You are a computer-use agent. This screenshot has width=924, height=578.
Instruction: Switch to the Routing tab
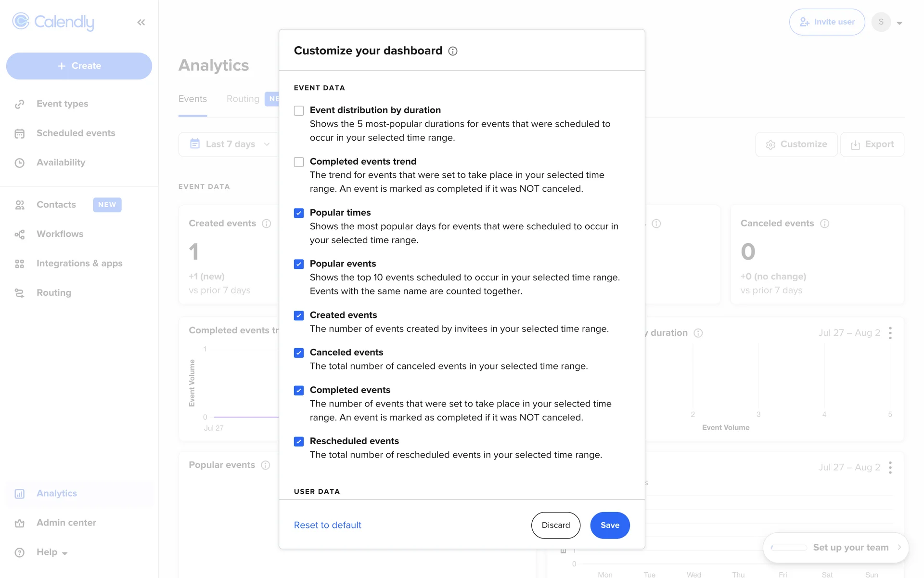pos(243,99)
